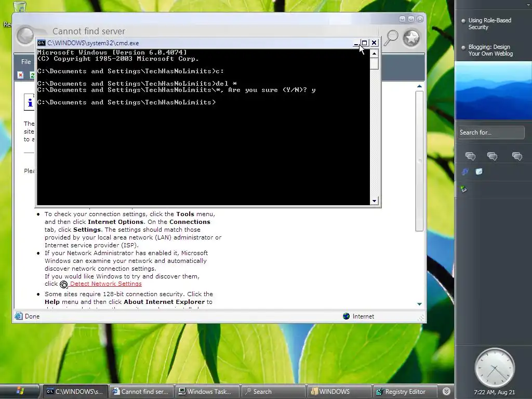The image size is (532, 399).
Task: Click the 'c:' command line in cmd
Action: coord(130,71)
